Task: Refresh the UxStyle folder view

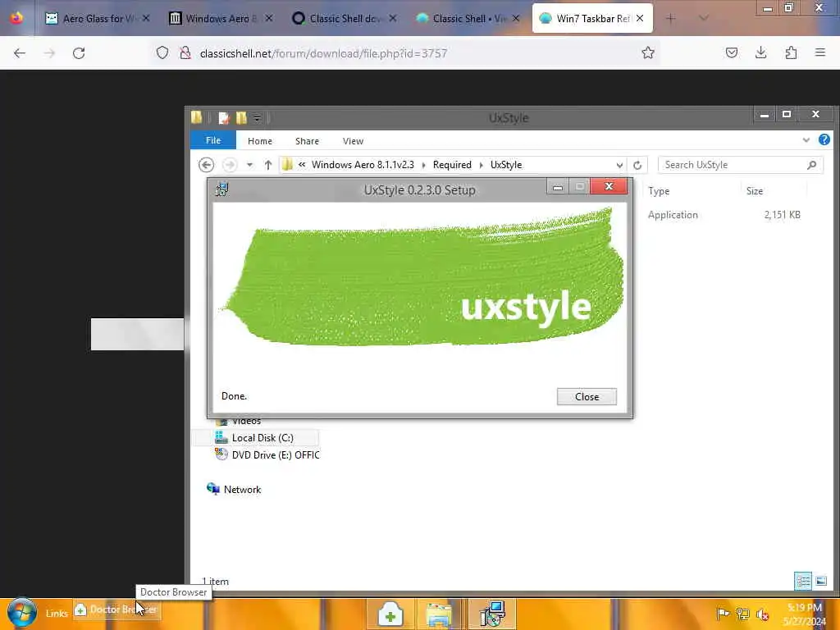Action: pos(637,165)
